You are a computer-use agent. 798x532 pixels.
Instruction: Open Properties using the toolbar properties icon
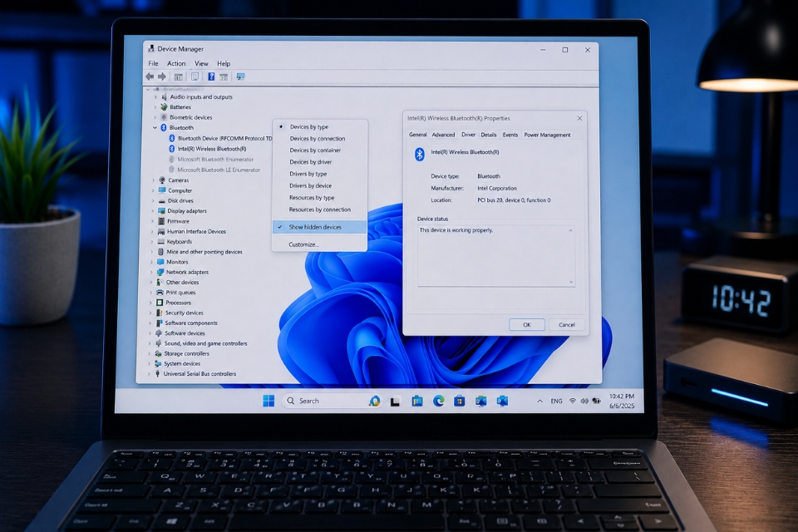tap(195, 76)
